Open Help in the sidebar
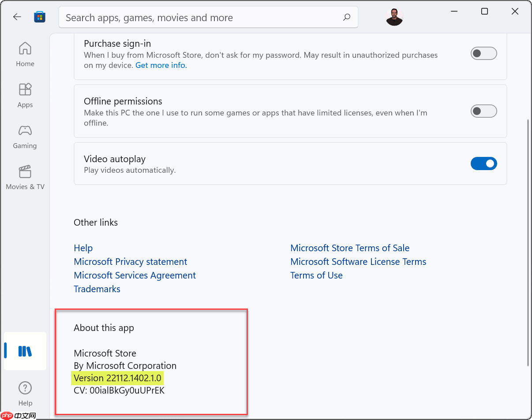The image size is (532, 420). pyautogui.click(x=25, y=394)
